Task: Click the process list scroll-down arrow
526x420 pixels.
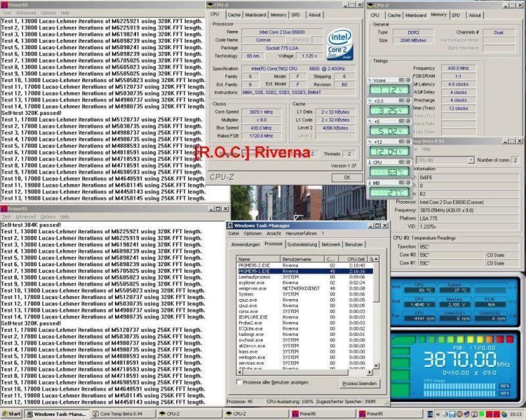Action: click(x=376, y=365)
